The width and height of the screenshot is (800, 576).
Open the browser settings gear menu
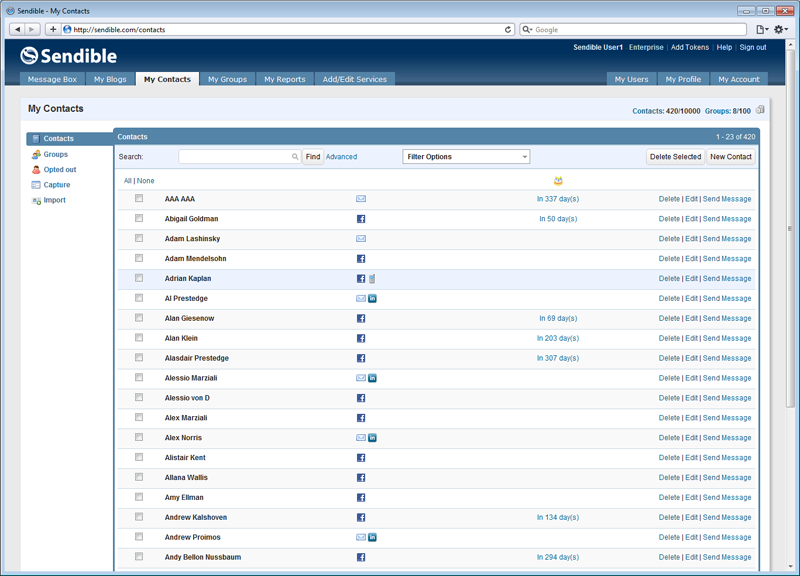click(x=781, y=30)
